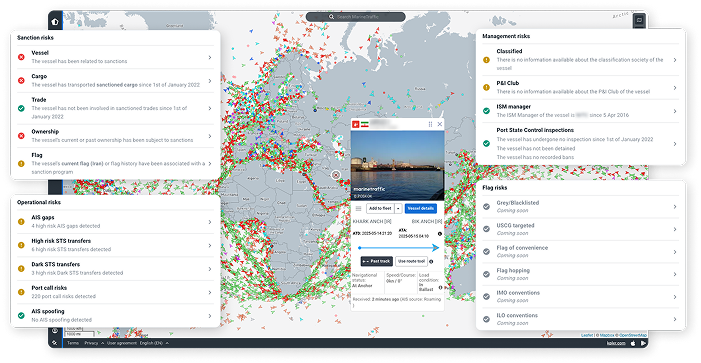Open the Add to fleet dropdown arrow

pyautogui.click(x=398, y=208)
